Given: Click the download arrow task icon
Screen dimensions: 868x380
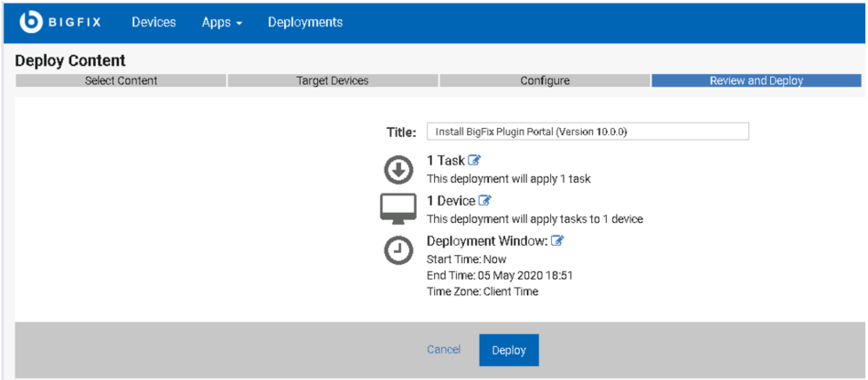Looking at the screenshot, I should coord(398,170).
